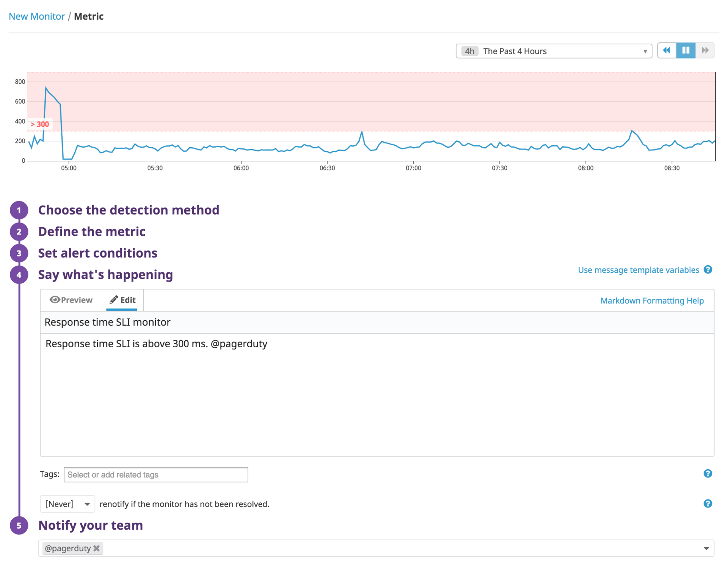Click the help icon next to Tags
This screenshot has width=728, height=565.
click(x=708, y=474)
